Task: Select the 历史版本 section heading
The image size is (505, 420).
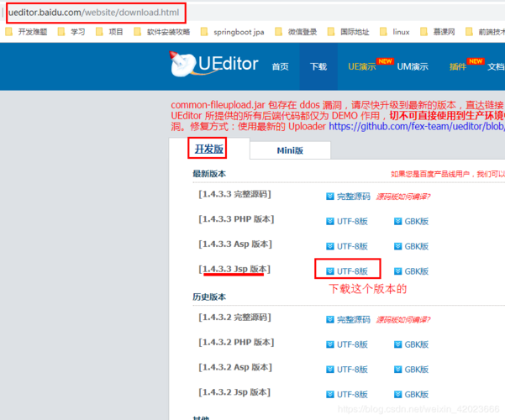Action: click(209, 297)
